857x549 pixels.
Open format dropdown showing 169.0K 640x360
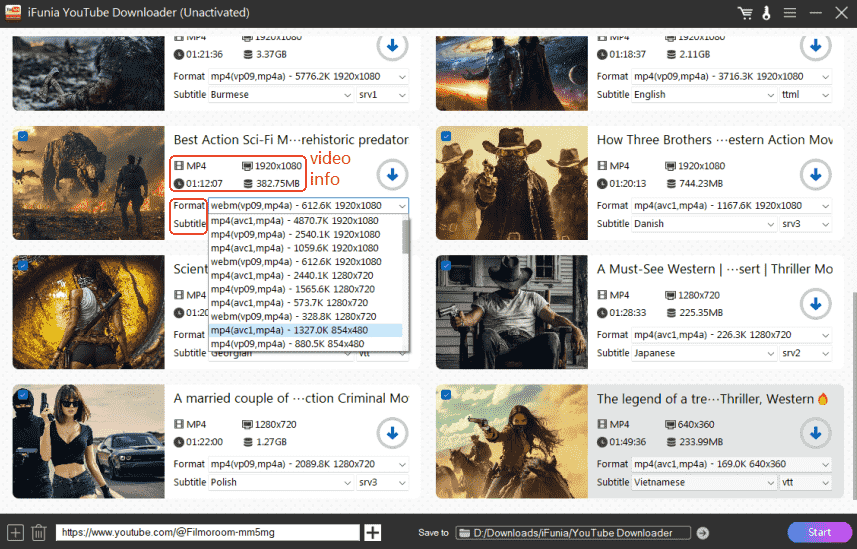click(x=730, y=464)
